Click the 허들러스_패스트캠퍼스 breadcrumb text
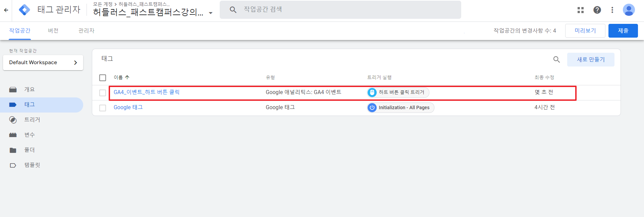The height and width of the screenshot is (217, 644). coord(144,4)
